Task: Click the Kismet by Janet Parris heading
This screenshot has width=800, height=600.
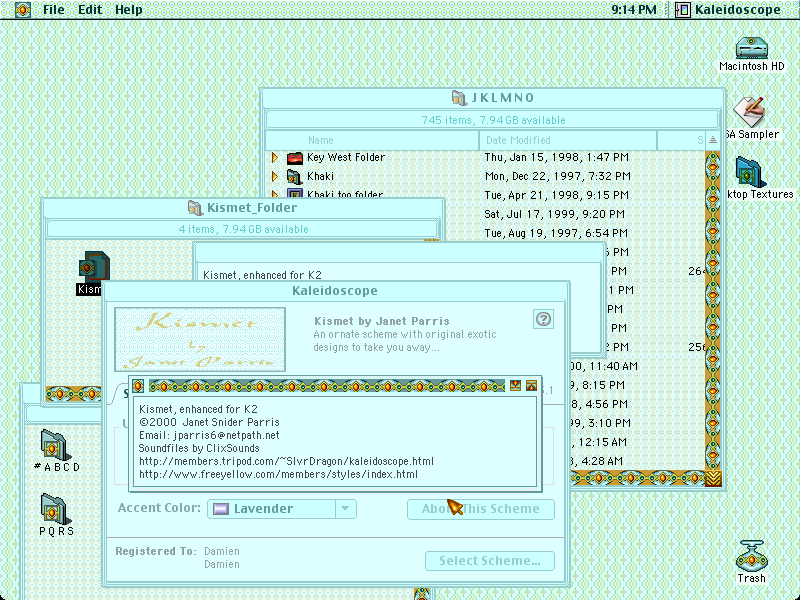Action: pos(382,321)
